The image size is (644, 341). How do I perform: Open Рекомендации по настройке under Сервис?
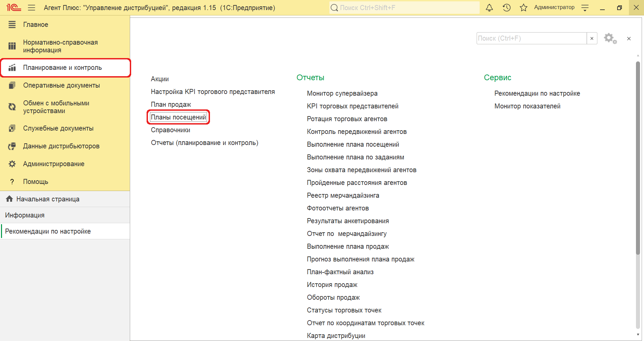pyautogui.click(x=537, y=93)
